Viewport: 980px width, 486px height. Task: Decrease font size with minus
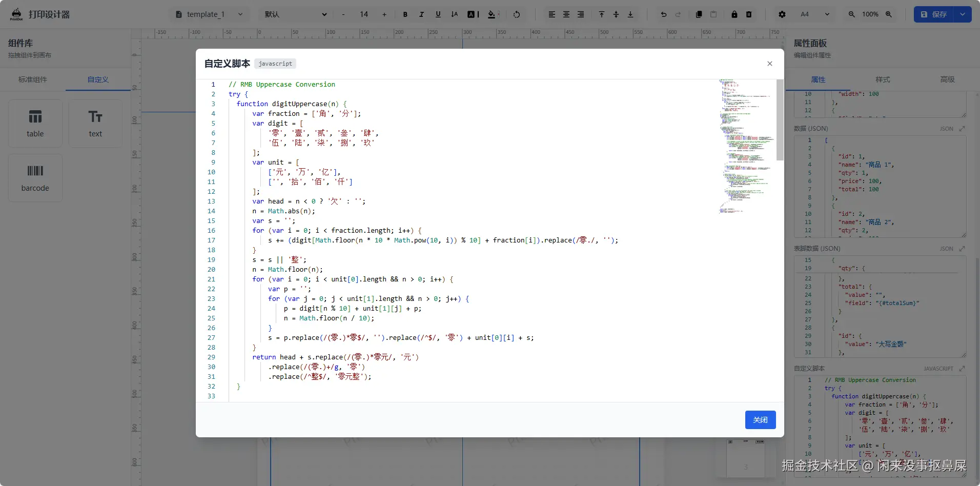pos(343,14)
